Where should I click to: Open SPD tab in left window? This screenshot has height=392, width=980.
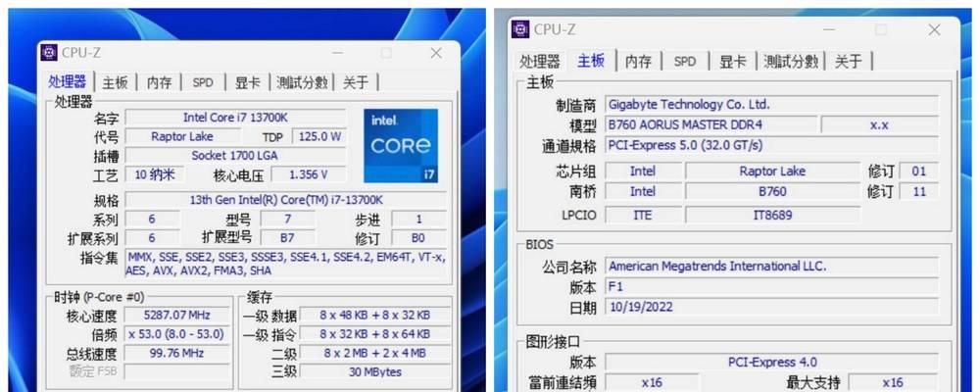click(203, 82)
